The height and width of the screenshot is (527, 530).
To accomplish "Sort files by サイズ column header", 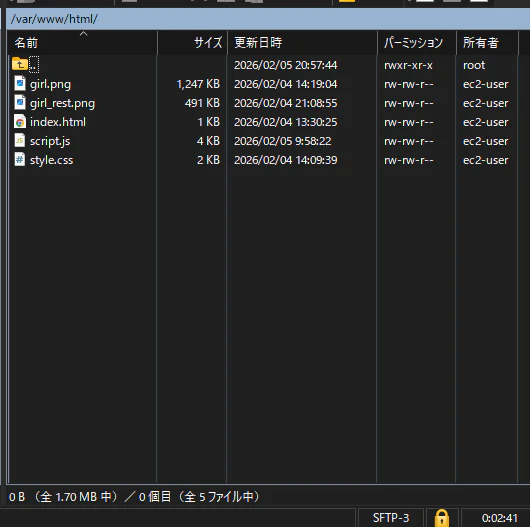I will (192, 43).
